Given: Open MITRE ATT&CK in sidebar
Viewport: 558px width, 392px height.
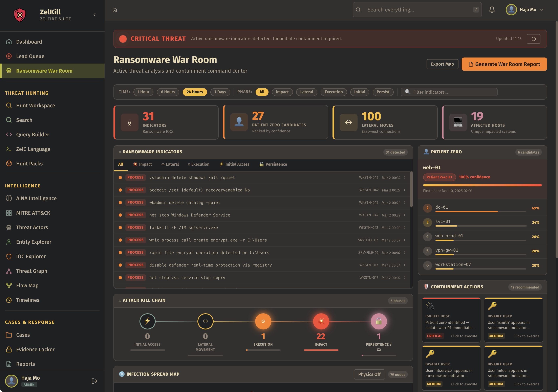Looking at the screenshot, I should (x=33, y=213).
